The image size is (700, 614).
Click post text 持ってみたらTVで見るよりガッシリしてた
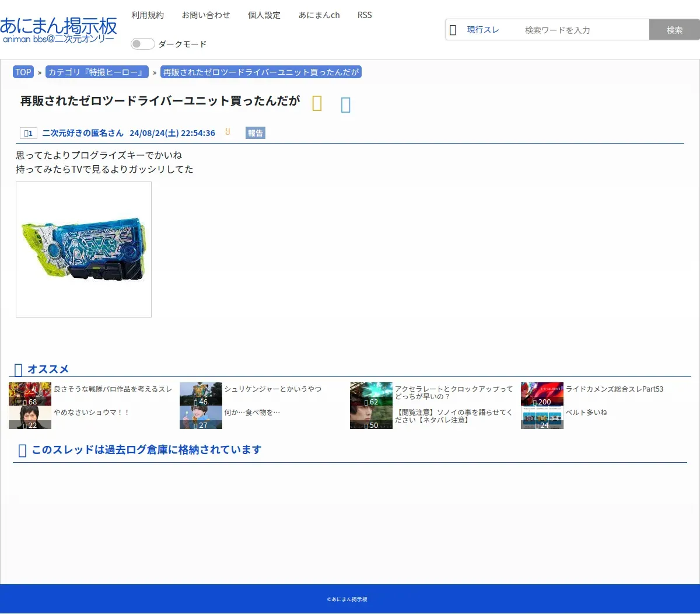point(104,169)
